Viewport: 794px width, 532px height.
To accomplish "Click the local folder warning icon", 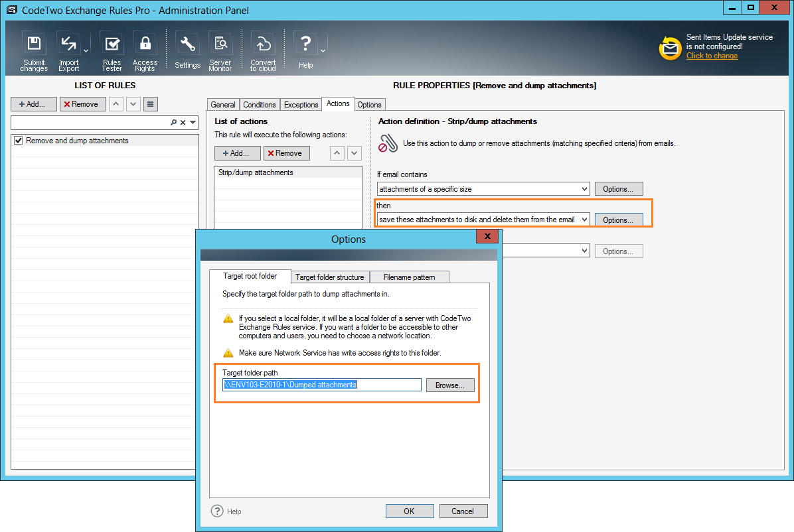I will 228,318.
